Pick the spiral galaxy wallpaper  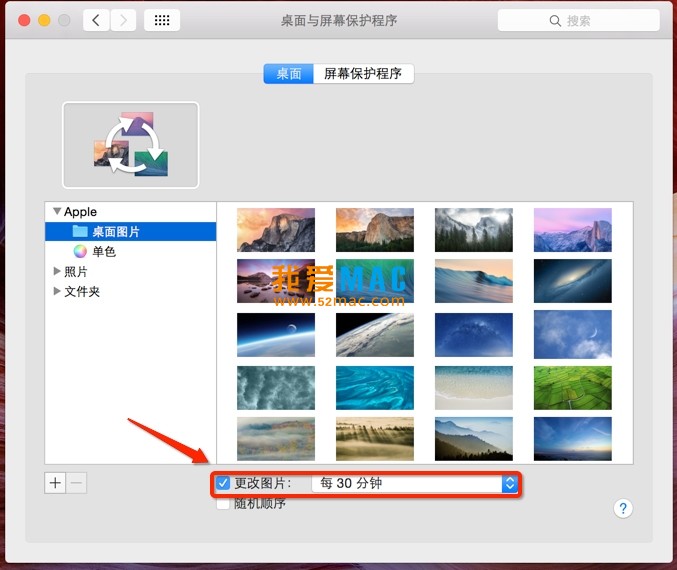pos(573,281)
